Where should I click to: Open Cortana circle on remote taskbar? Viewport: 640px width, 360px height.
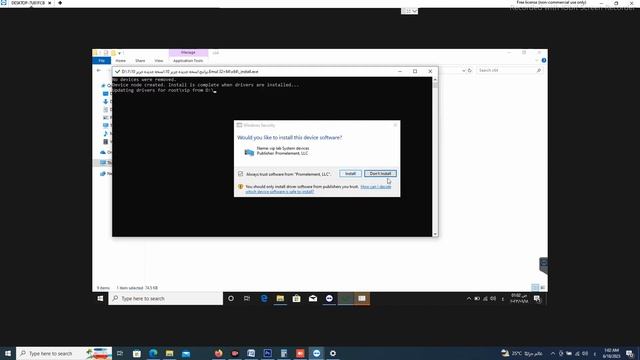[231, 298]
